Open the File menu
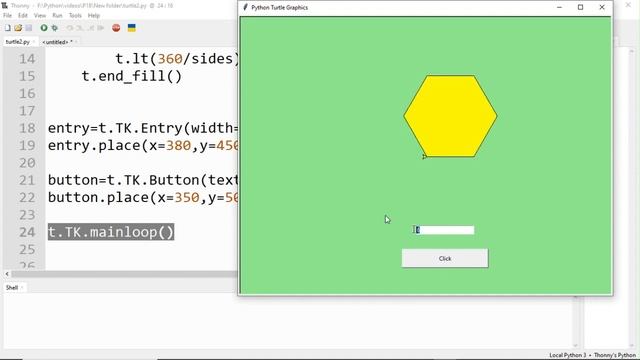 (x=7, y=16)
